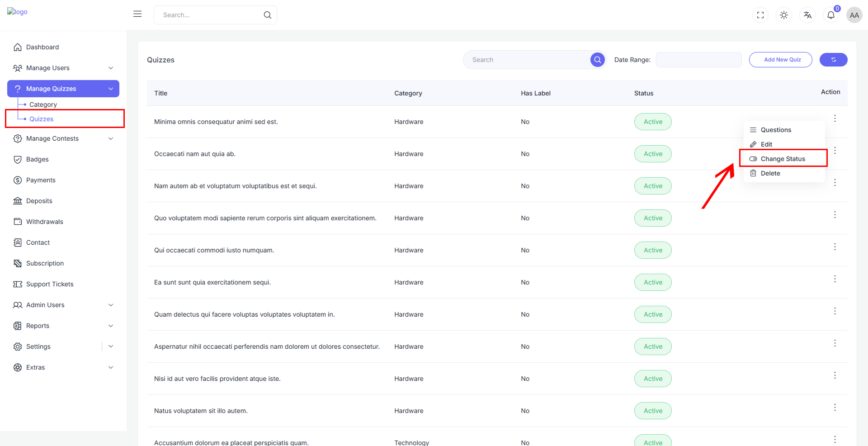Viewport: 868px width, 446px height.
Task: Open action menu for Occaecati nam row
Action: (835, 150)
